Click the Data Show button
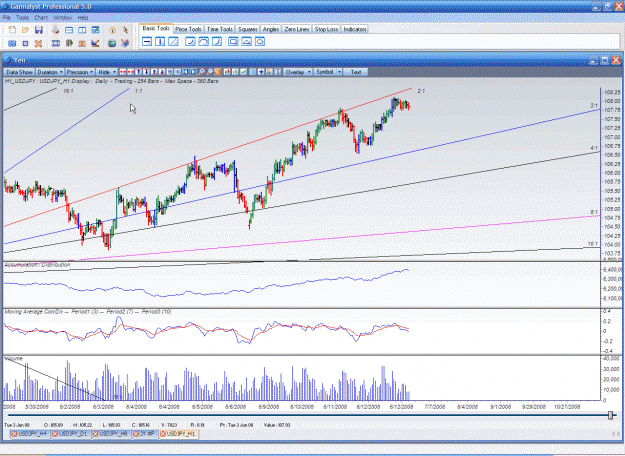This screenshot has width=625, height=456. pyautogui.click(x=19, y=72)
